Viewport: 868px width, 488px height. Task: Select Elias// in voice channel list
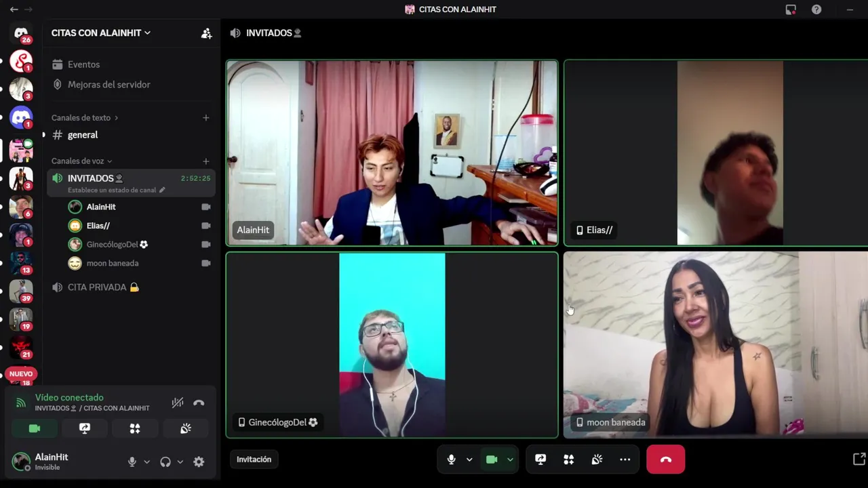tap(98, 226)
